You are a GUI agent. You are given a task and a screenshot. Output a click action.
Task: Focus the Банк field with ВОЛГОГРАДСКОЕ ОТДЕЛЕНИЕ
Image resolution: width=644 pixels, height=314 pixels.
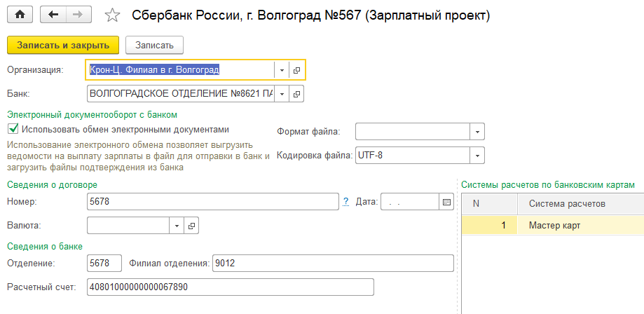[180, 94]
